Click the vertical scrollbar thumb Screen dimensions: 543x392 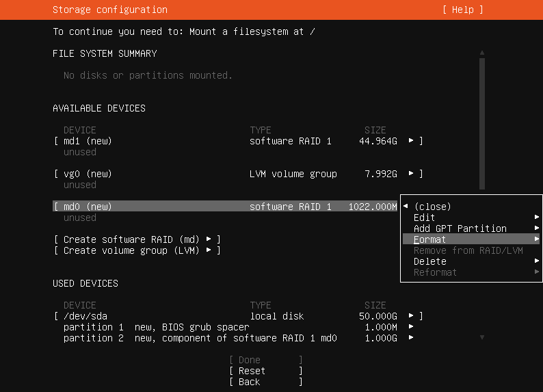coord(482,124)
